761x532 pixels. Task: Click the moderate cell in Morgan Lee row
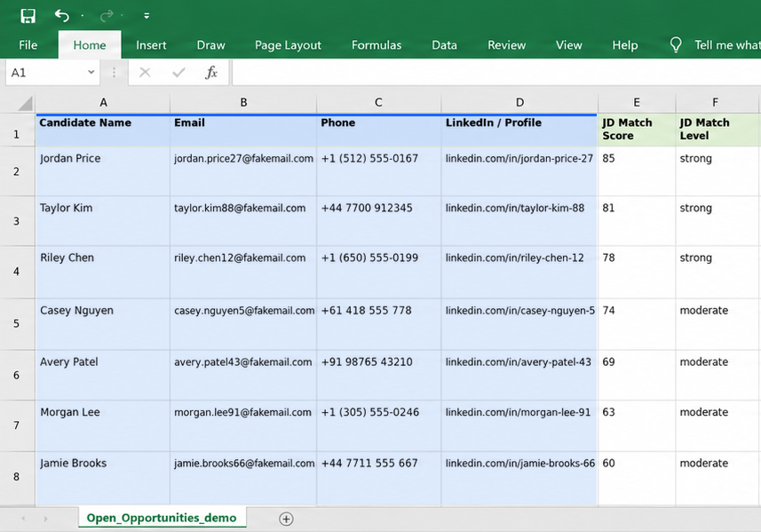(x=717, y=426)
